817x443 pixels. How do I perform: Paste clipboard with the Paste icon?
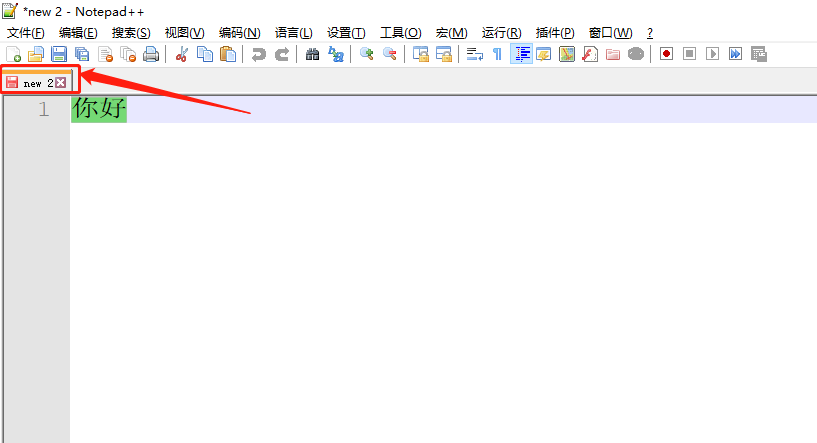228,54
